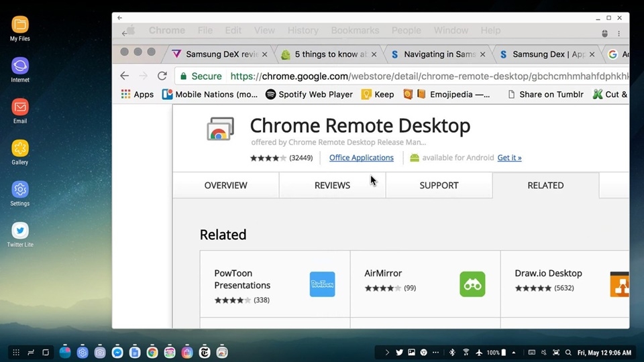Open the Email desktop icon

tap(19, 111)
